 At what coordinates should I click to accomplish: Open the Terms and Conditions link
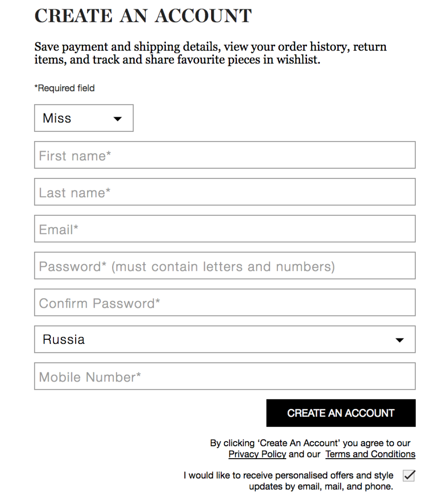click(x=370, y=455)
